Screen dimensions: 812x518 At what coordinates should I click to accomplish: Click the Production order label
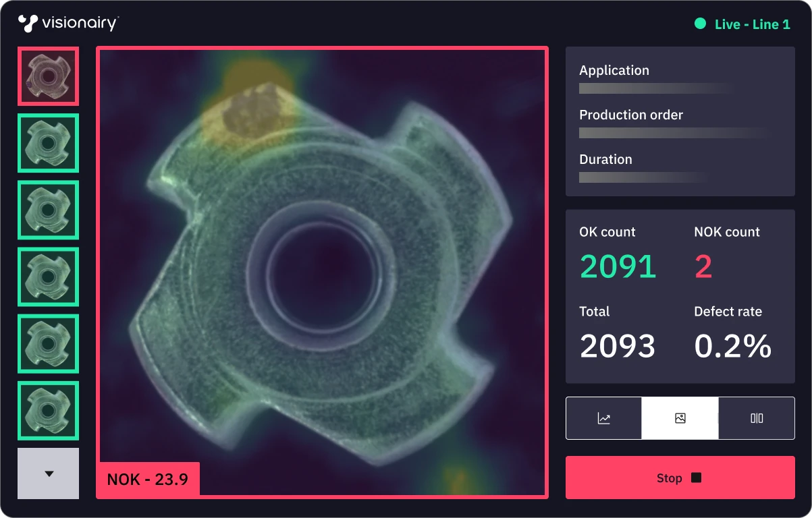pos(631,115)
